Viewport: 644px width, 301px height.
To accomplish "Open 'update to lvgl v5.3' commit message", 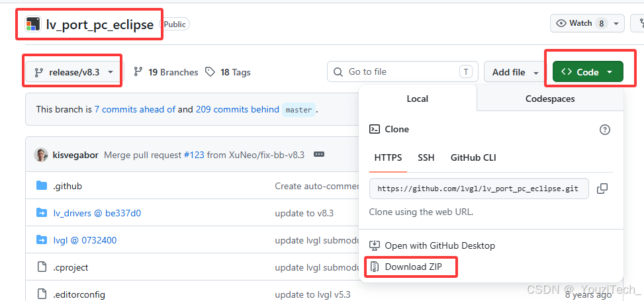I will [x=312, y=294].
